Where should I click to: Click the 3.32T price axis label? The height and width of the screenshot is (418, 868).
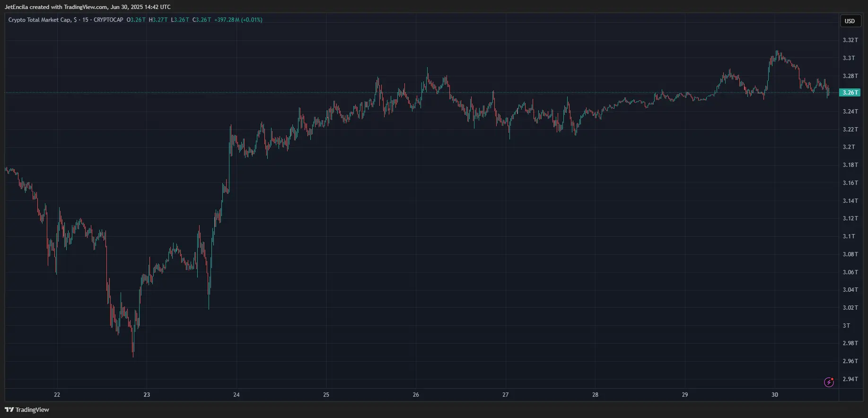coord(850,40)
